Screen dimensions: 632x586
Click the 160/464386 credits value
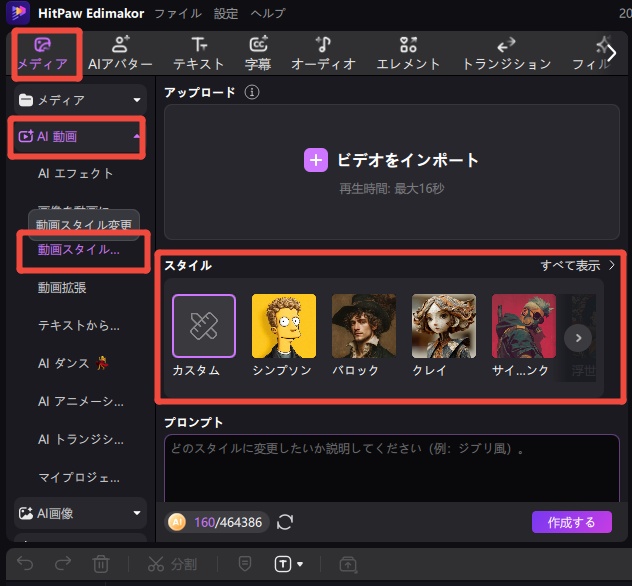pos(228,522)
